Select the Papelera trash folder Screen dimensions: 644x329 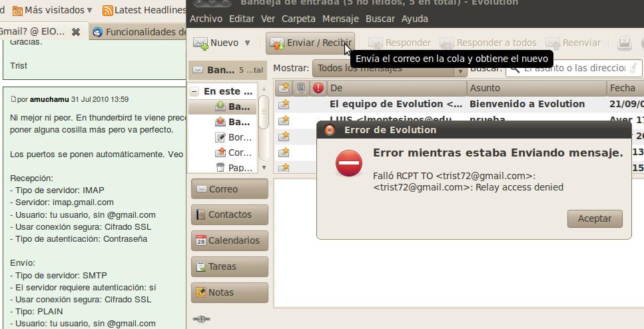tap(223, 167)
